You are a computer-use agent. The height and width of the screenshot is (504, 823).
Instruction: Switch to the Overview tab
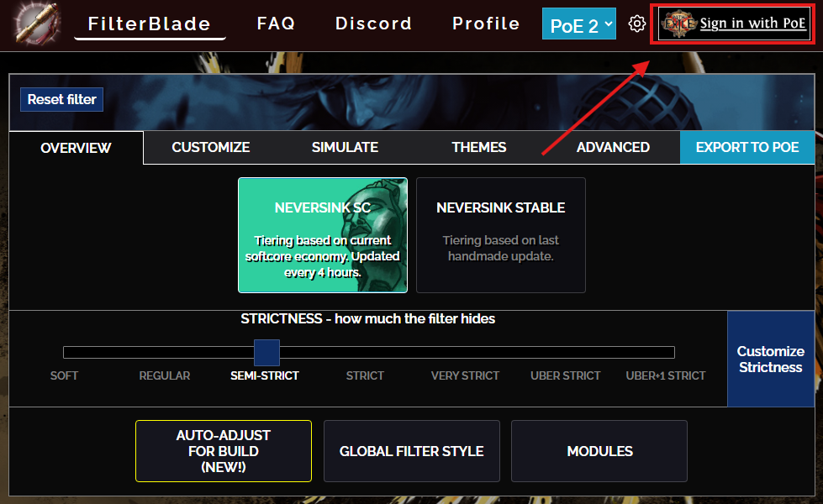[76, 148]
